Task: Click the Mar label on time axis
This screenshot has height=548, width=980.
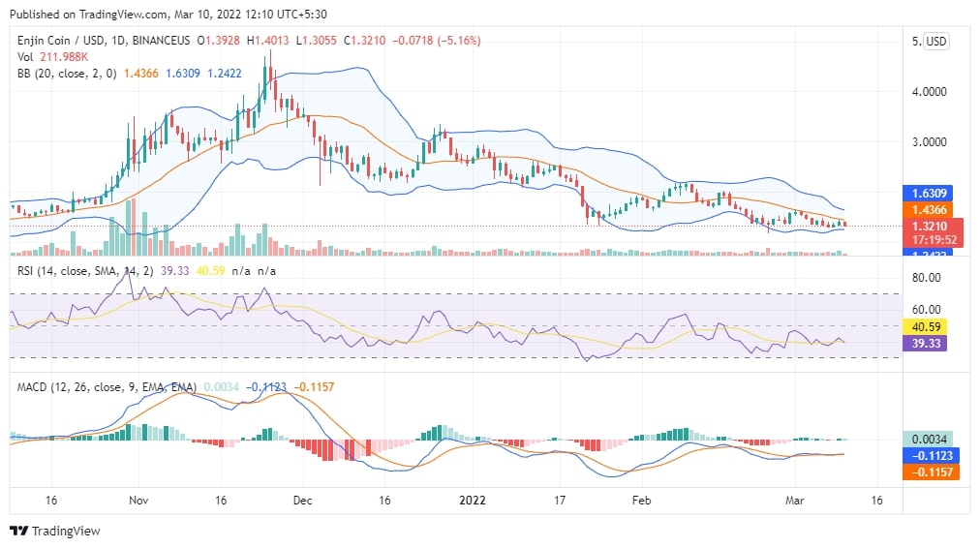Action: [x=795, y=501]
